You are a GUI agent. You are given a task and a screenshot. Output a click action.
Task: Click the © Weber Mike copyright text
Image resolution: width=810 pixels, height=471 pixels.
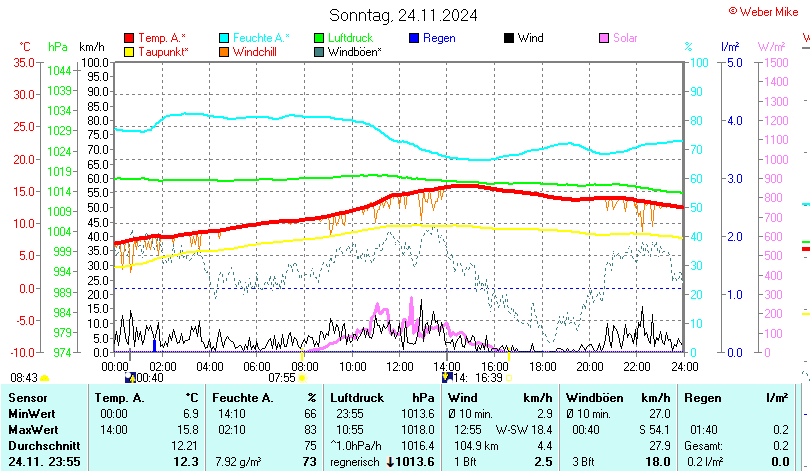[x=764, y=12]
